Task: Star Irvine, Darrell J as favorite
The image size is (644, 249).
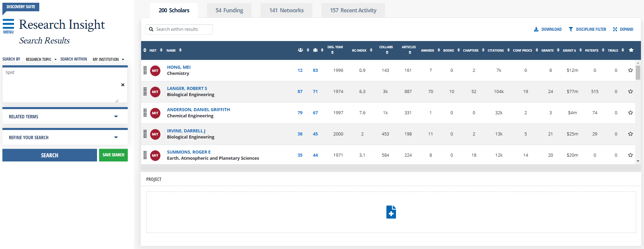Action: [x=630, y=134]
